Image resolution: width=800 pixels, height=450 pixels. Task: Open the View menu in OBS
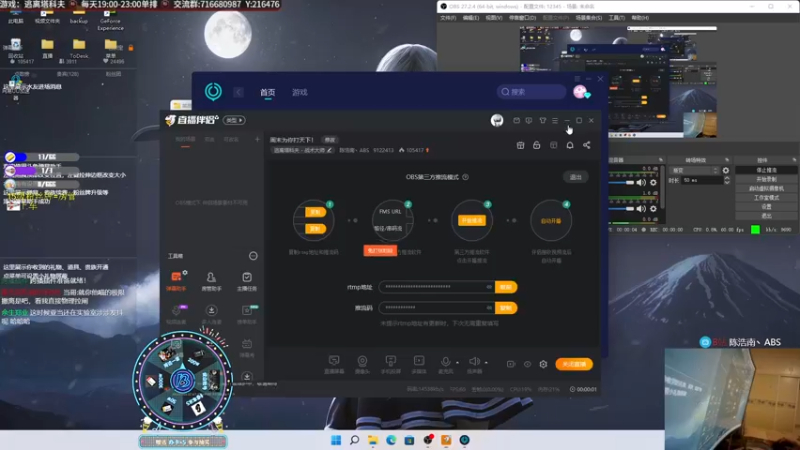[493, 18]
